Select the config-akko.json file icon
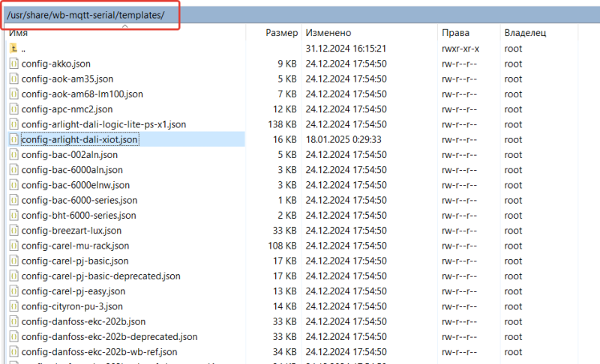 pyautogui.click(x=13, y=64)
